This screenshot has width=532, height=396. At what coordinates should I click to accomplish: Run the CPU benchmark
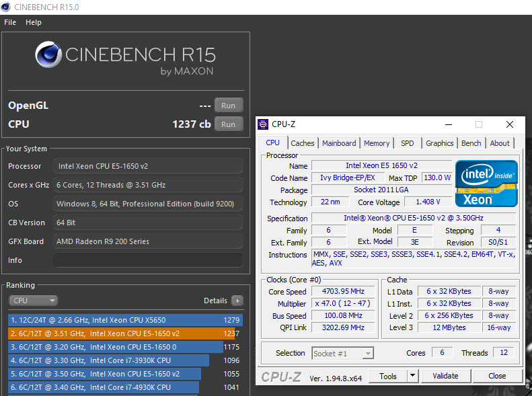(228, 124)
